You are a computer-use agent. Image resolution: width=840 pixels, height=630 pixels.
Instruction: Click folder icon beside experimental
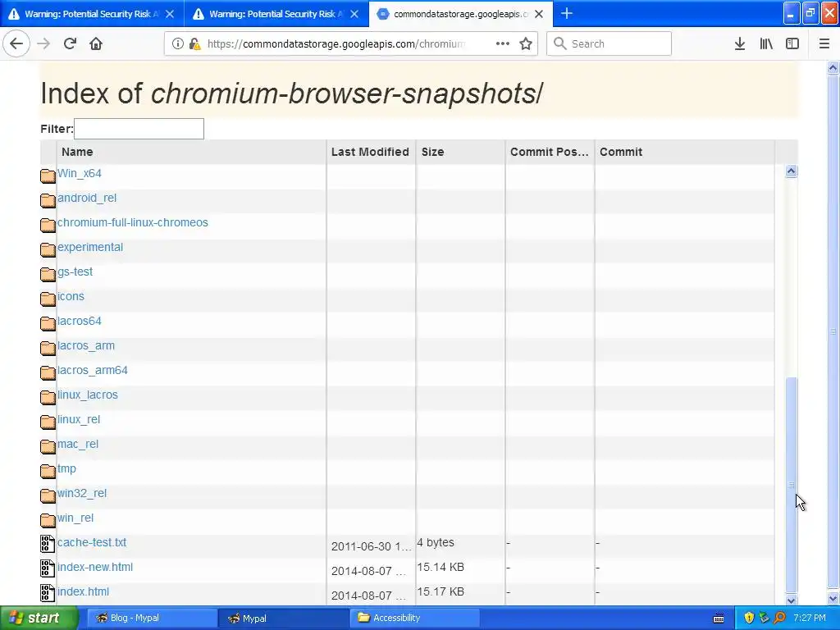[48, 249]
